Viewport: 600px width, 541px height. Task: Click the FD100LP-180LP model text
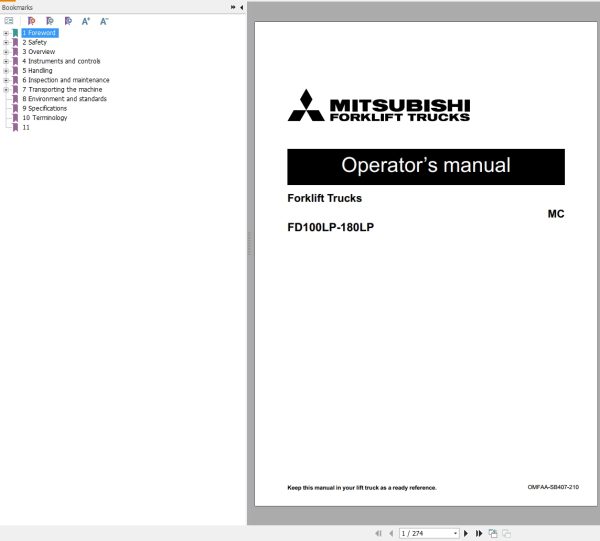tap(331, 227)
